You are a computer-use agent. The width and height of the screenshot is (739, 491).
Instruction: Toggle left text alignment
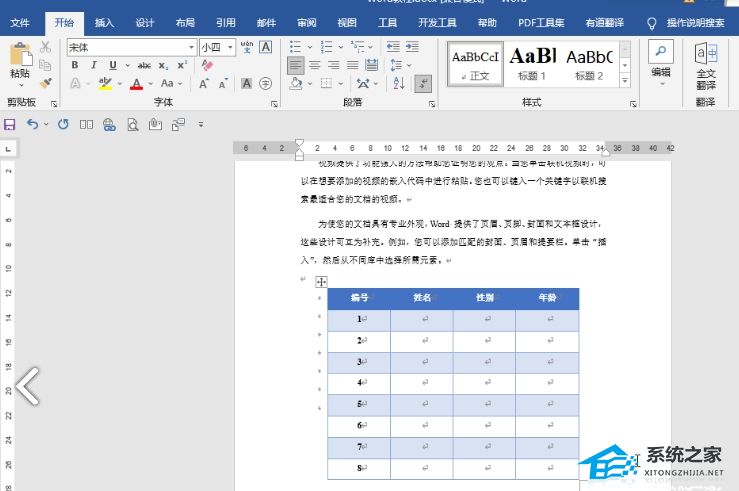click(x=296, y=65)
